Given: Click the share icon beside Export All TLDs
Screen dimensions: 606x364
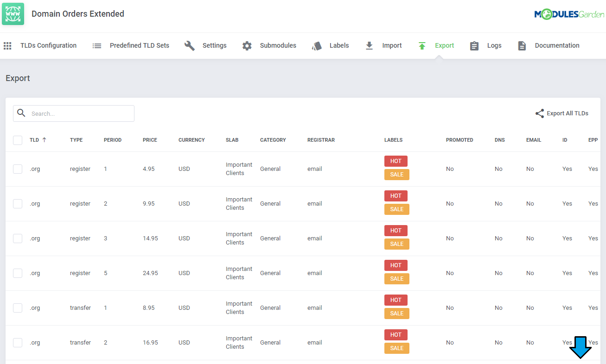Looking at the screenshot, I should [540, 113].
